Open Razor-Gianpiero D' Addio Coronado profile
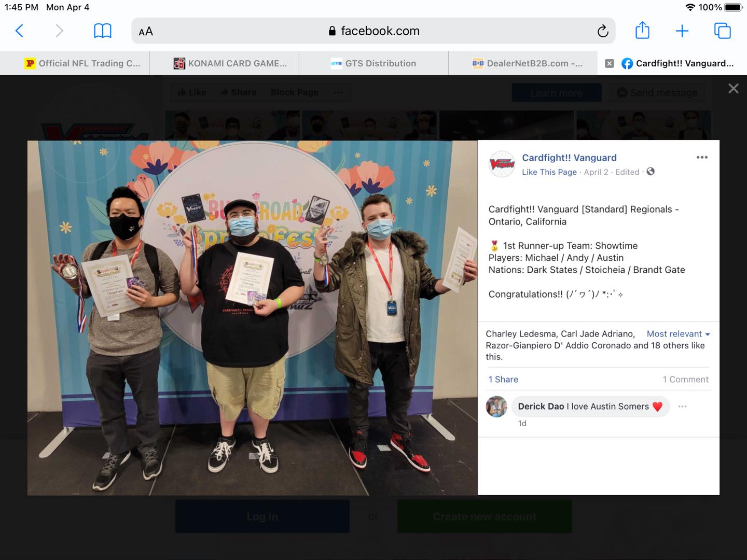This screenshot has height=560, width=747. click(558, 345)
